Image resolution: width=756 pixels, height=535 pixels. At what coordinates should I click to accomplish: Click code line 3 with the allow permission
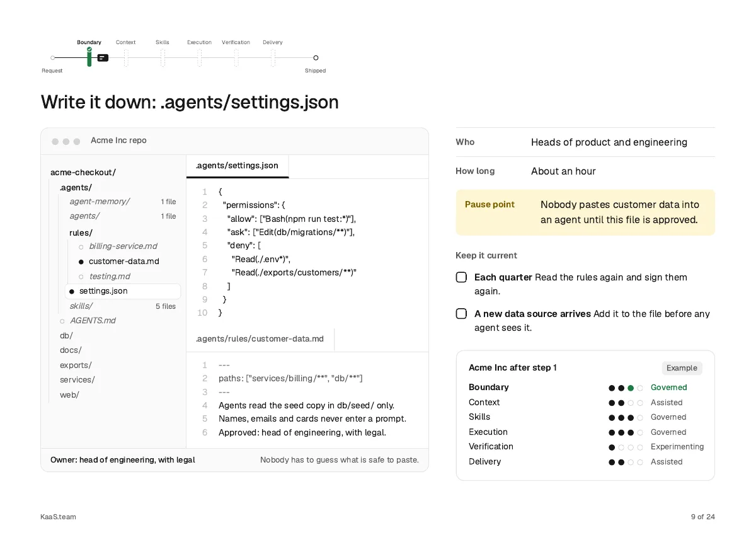(292, 219)
